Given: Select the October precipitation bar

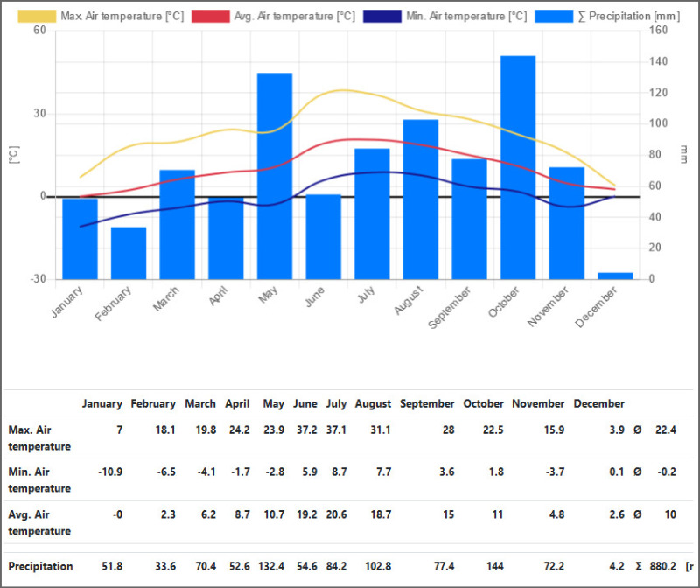Looking at the screenshot, I should tap(518, 168).
